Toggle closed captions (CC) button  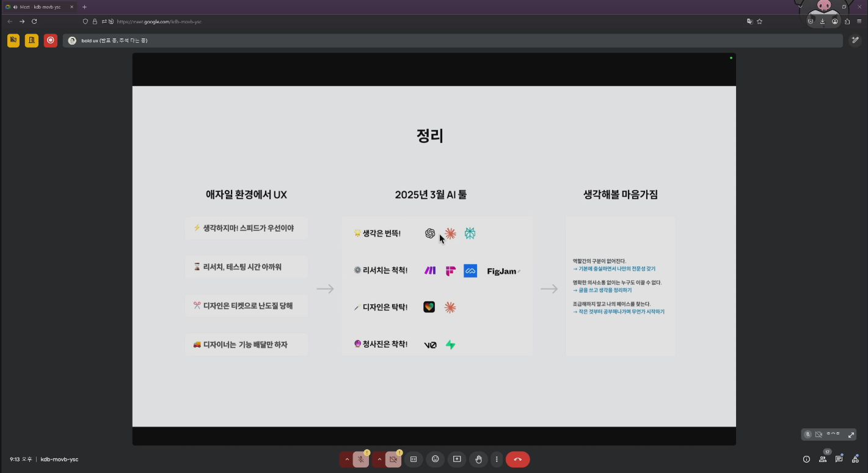[x=414, y=459]
